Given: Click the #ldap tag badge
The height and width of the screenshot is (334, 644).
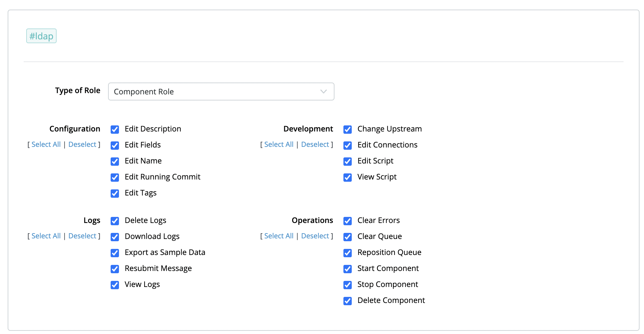Looking at the screenshot, I should click(41, 36).
